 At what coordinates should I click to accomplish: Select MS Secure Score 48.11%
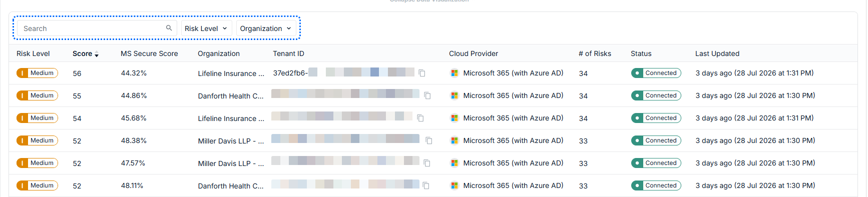click(132, 185)
